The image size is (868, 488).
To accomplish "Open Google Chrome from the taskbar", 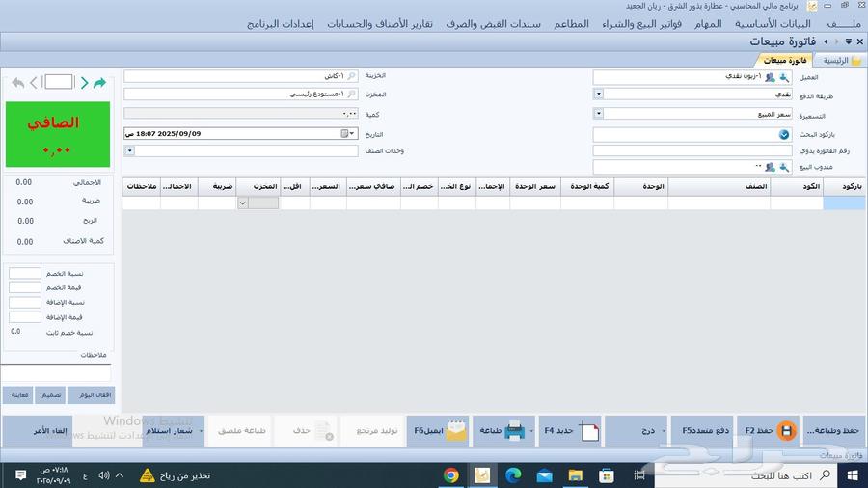I will [x=451, y=475].
